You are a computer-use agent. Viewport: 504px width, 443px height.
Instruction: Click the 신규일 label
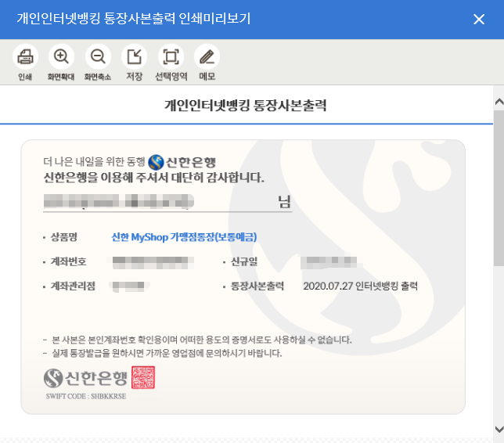click(244, 261)
